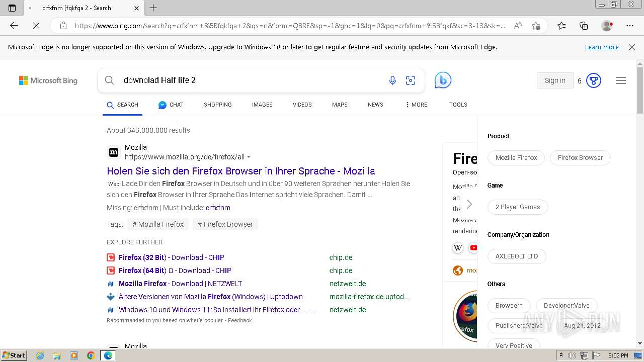The height and width of the screenshot is (362, 644).
Task: Open File Explorer from taskbar
Action: tap(57, 355)
